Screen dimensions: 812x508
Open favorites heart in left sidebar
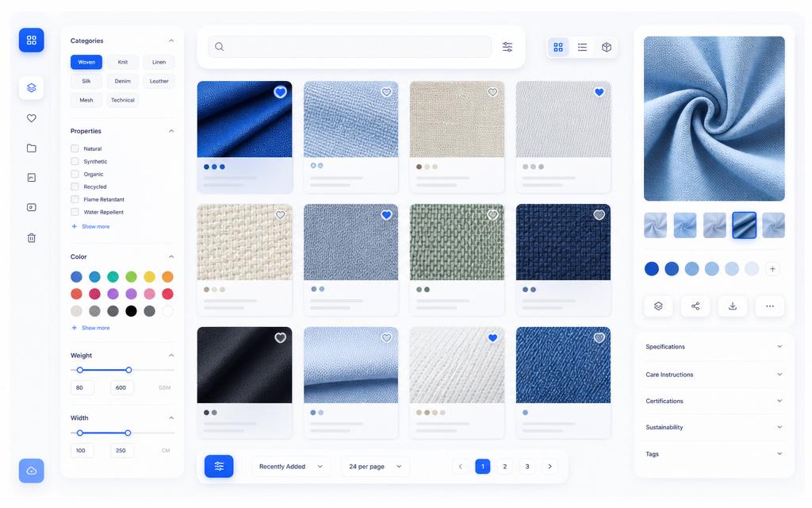pos(32,118)
